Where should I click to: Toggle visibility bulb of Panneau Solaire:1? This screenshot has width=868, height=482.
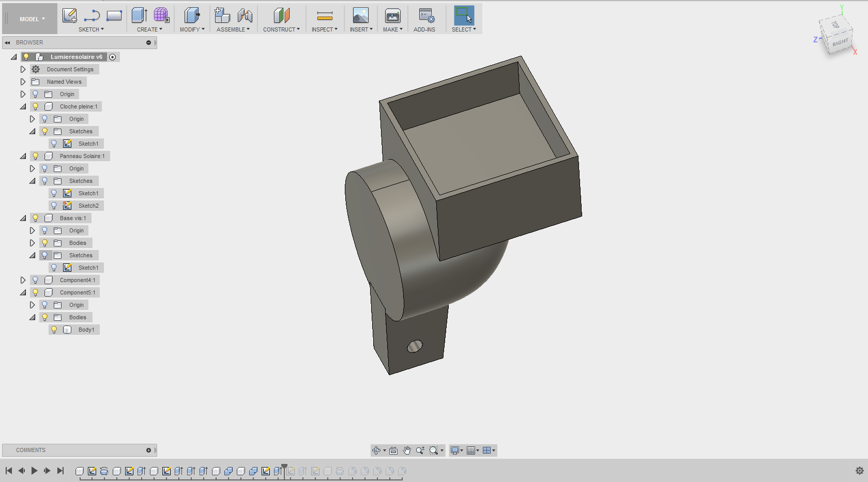point(35,156)
